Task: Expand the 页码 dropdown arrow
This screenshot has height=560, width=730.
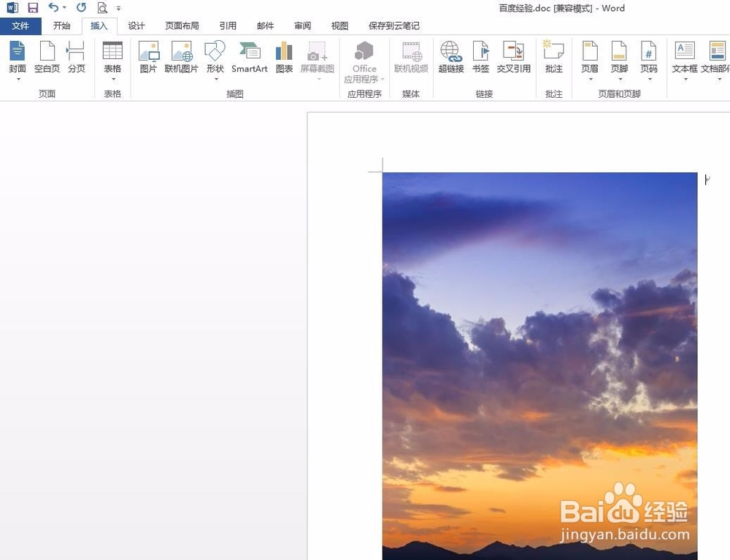Action: pos(650,79)
